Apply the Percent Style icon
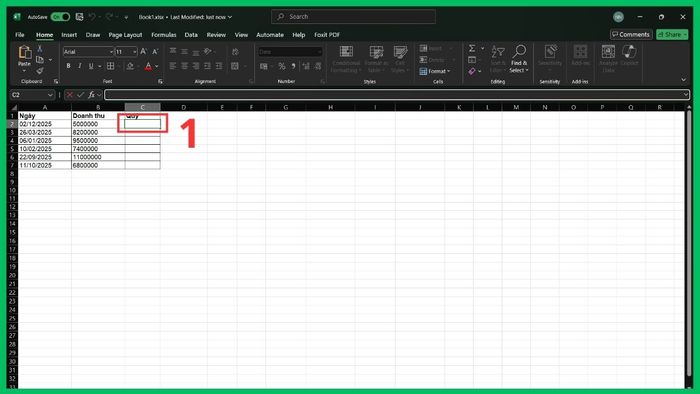The width and height of the screenshot is (700, 394). pos(282,66)
